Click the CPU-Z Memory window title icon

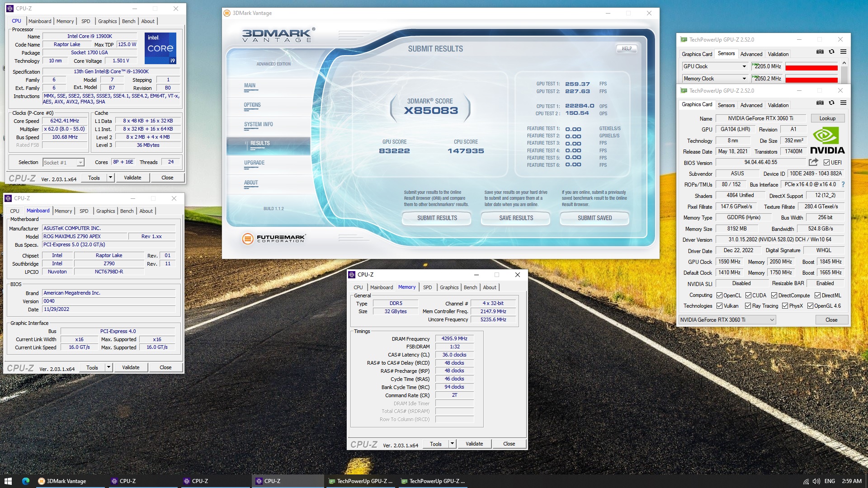pos(352,275)
